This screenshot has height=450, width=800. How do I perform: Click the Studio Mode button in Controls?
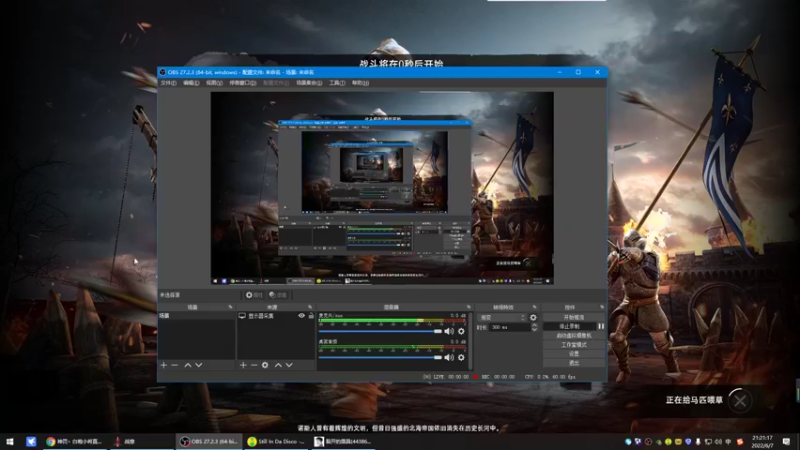[x=574, y=345]
